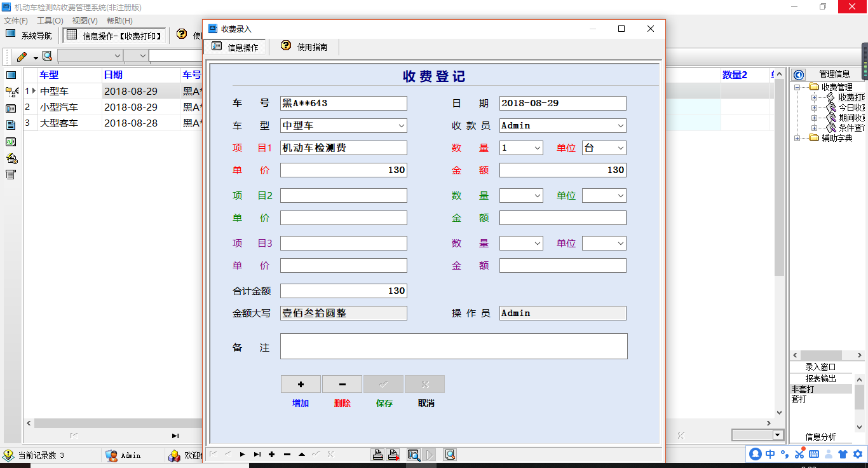The height and width of the screenshot is (468, 868).
Task: Open the 数量 dropdown for 项目1
Action: pyautogui.click(x=538, y=148)
